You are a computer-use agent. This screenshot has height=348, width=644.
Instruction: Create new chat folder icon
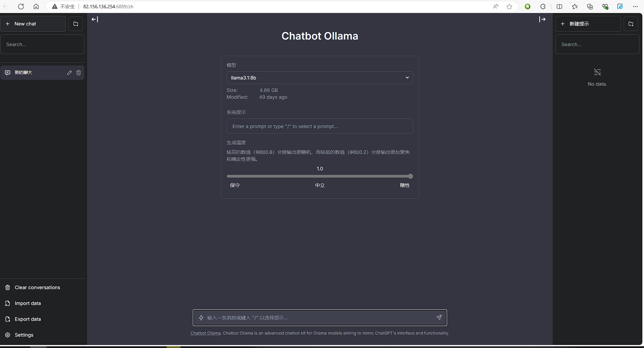(x=76, y=24)
